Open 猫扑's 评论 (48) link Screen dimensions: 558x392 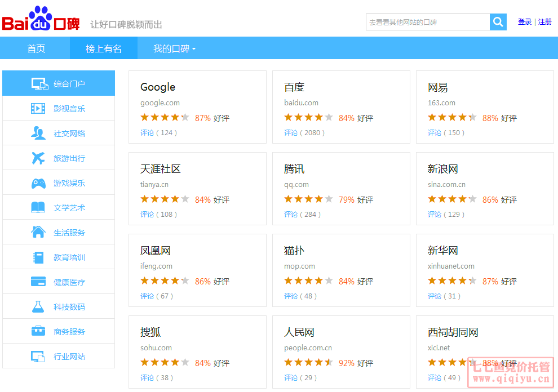coord(300,296)
